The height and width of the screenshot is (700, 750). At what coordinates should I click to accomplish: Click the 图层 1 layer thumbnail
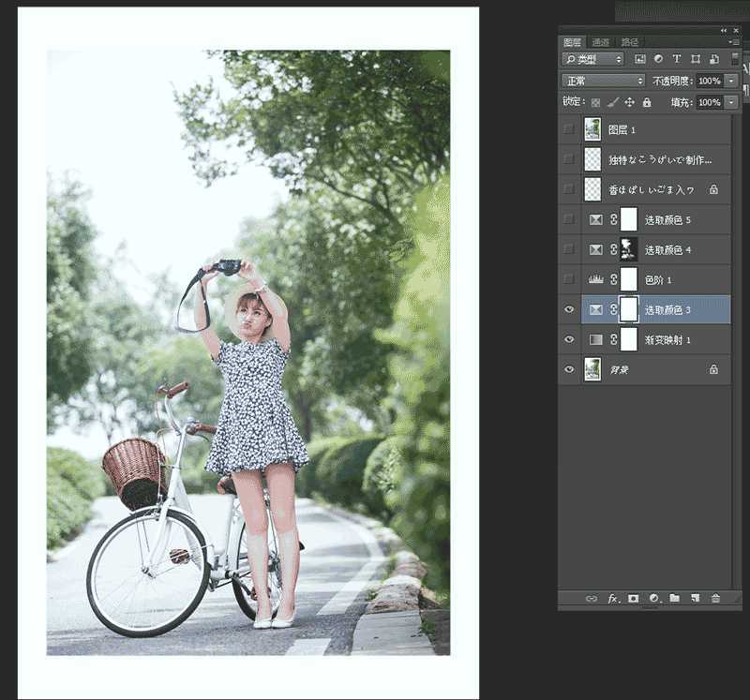click(x=592, y=128)
